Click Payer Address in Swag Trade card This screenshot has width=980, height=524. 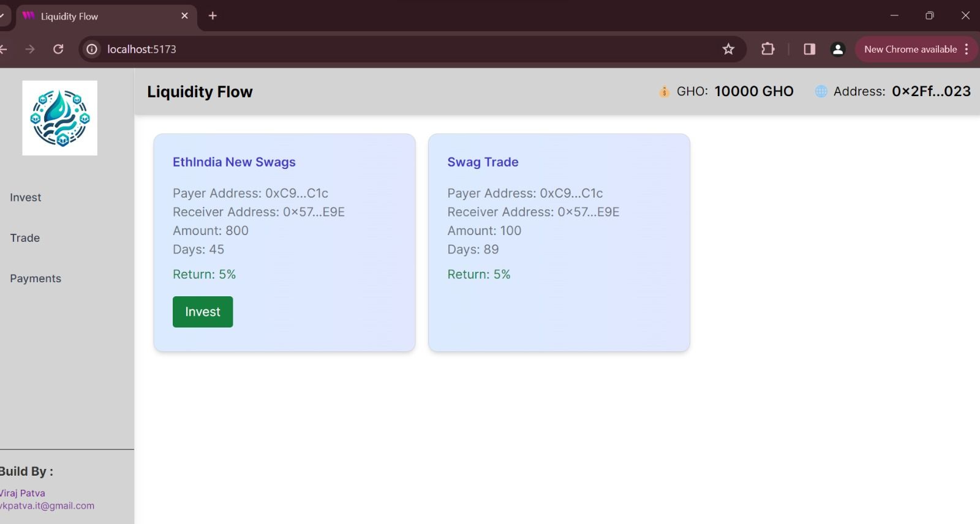point(525,193)
